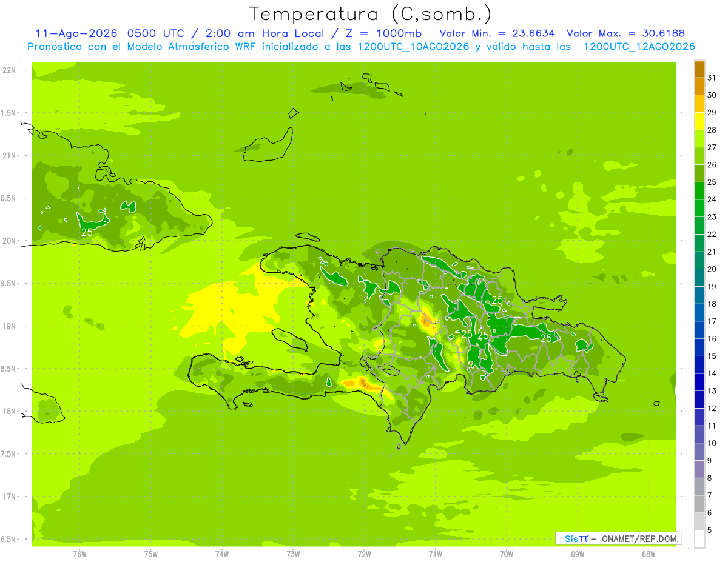
Task: Click the "15" value on the color scale
Action: [712, 356]
